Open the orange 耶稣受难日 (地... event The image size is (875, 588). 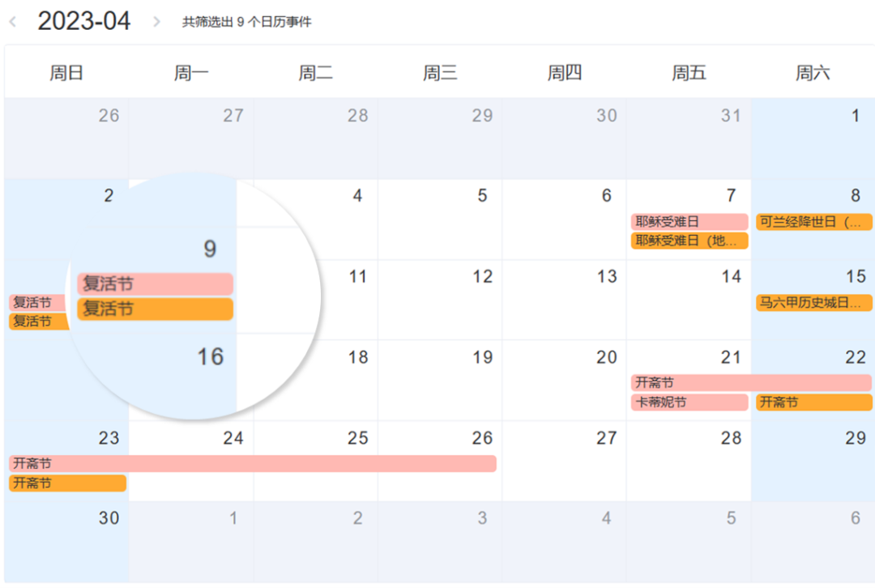tap(689, 241)
